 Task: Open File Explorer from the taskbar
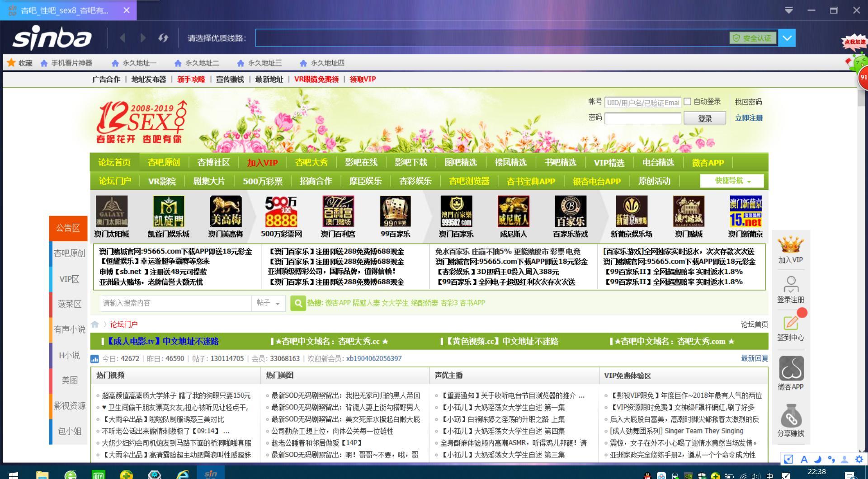point(42,474)
